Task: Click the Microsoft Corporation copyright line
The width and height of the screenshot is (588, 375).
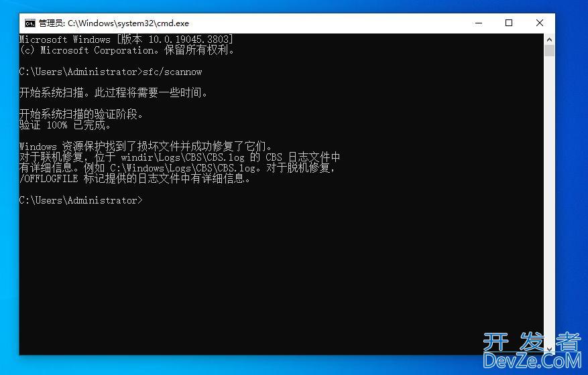Action: (x=127, y=50)
